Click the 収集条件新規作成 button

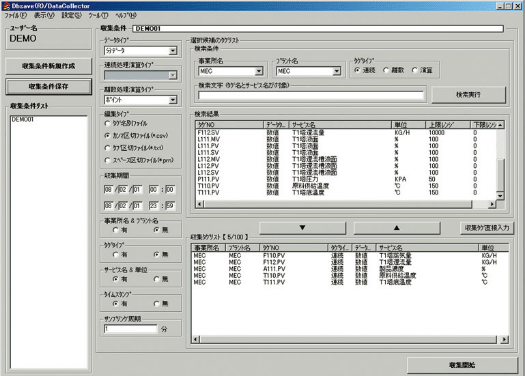[x=49, y=66]
